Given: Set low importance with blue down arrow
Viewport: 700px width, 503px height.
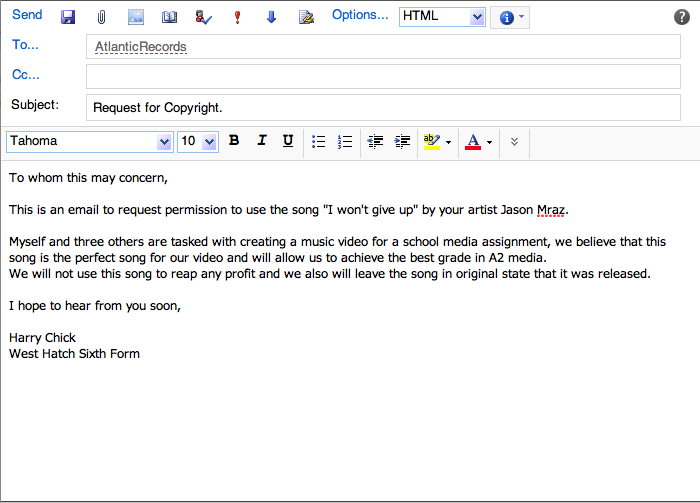Looking at the screenshot, I should (x=271, y=17).
